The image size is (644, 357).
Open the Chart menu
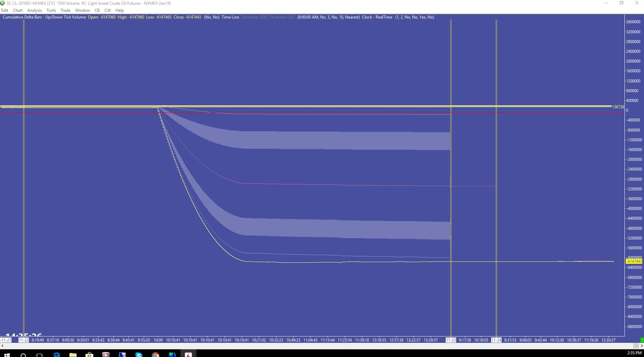point(18,10)
